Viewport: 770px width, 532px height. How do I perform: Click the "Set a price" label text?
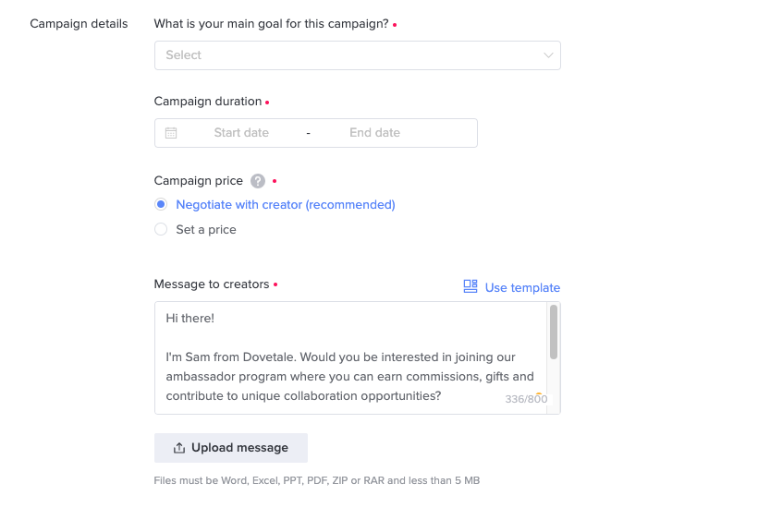click(206, 230)
